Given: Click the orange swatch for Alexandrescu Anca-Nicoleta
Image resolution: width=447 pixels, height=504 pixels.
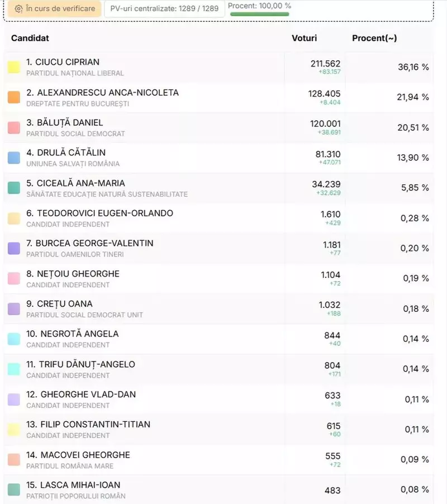Looking at the screenshot, I should pos(14,97).
